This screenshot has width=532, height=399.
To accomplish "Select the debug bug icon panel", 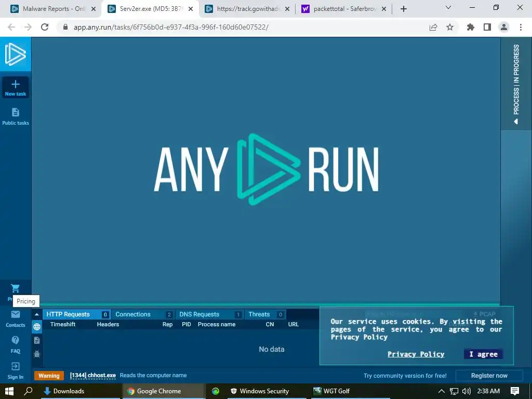I will pyautogui.click(x=37, y=354).
